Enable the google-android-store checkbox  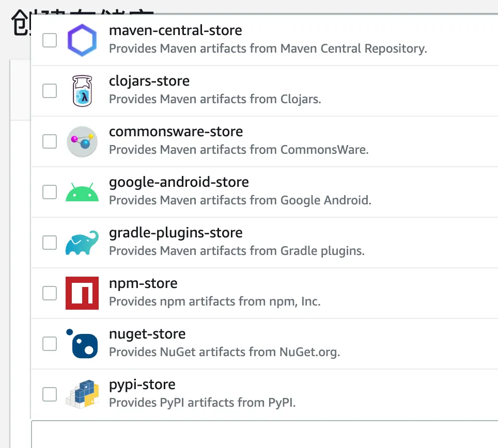click(x=50, y=192)
